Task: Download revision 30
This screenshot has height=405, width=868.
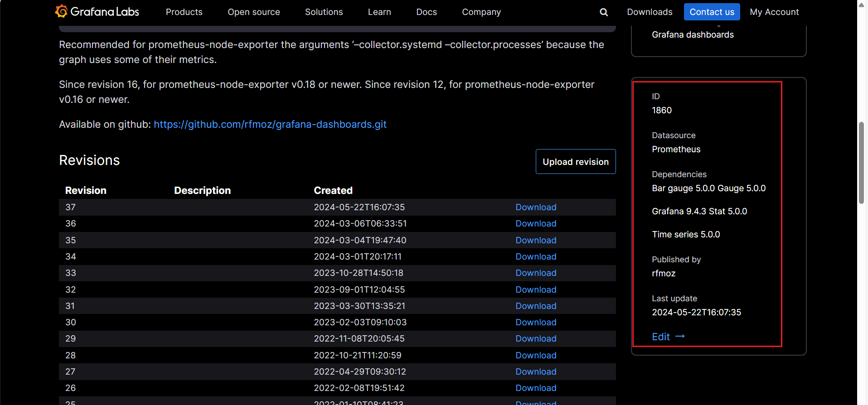Action: click(x=536, y=322)
